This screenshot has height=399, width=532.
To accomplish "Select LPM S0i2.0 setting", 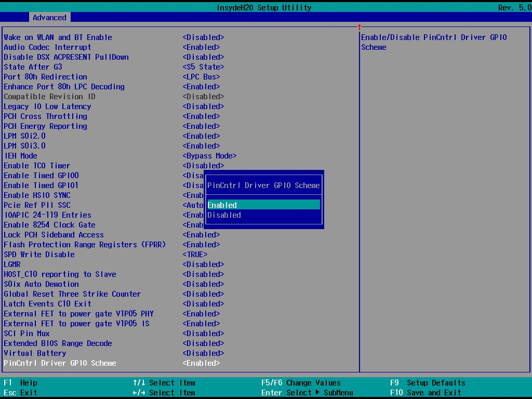I will (x=25, y=136).
